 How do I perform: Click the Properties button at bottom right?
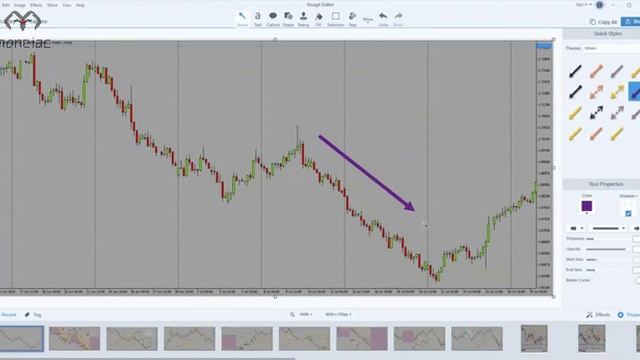pyautogui.click(x=629, y=315)
